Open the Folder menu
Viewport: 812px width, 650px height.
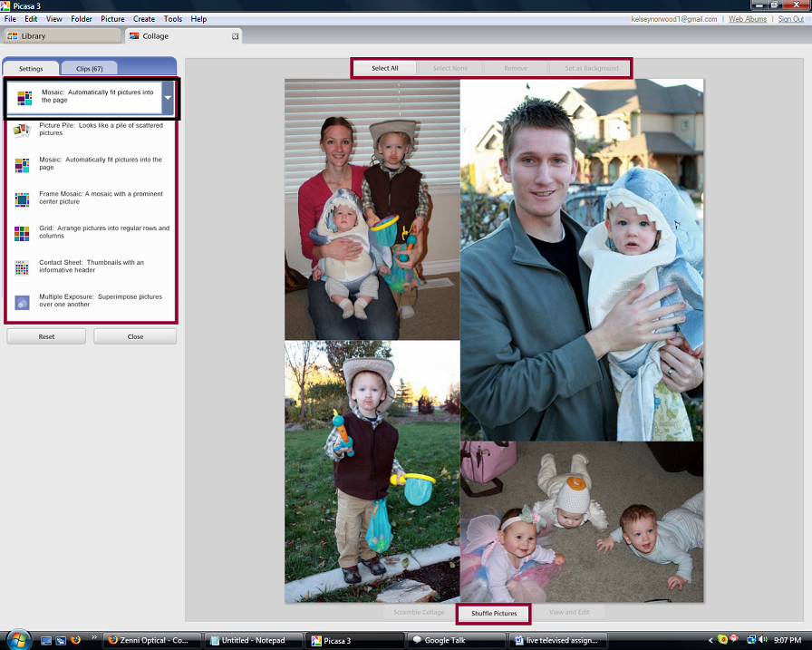(x=82, y=19)
